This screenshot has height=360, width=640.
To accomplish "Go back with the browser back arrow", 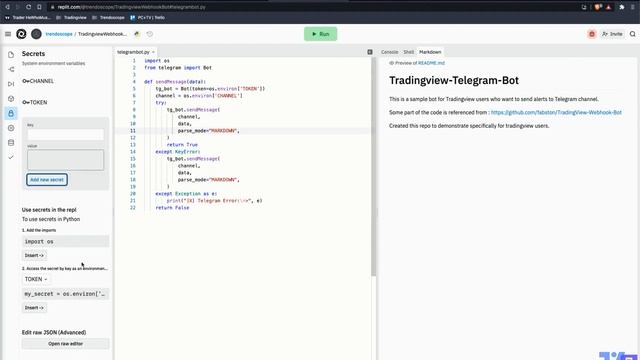I will click(7, 7).
